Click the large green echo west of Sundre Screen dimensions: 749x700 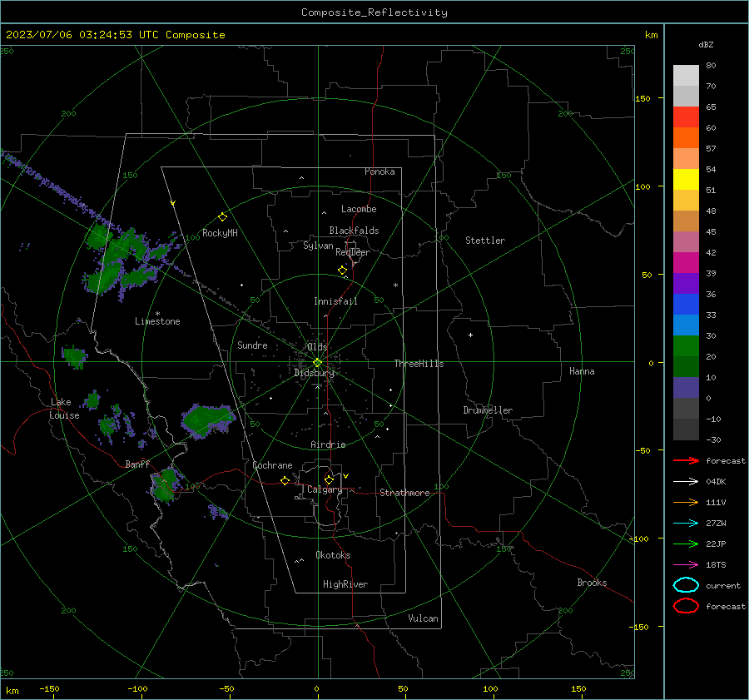click(208, 420)
